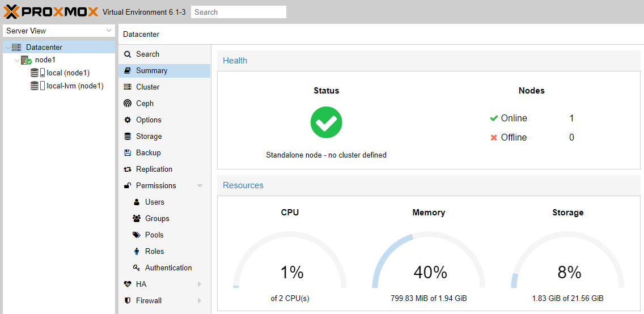This screenshot has height=314, width=644.
Task: Open the Cluster menu item
Action: pos(147,87)
